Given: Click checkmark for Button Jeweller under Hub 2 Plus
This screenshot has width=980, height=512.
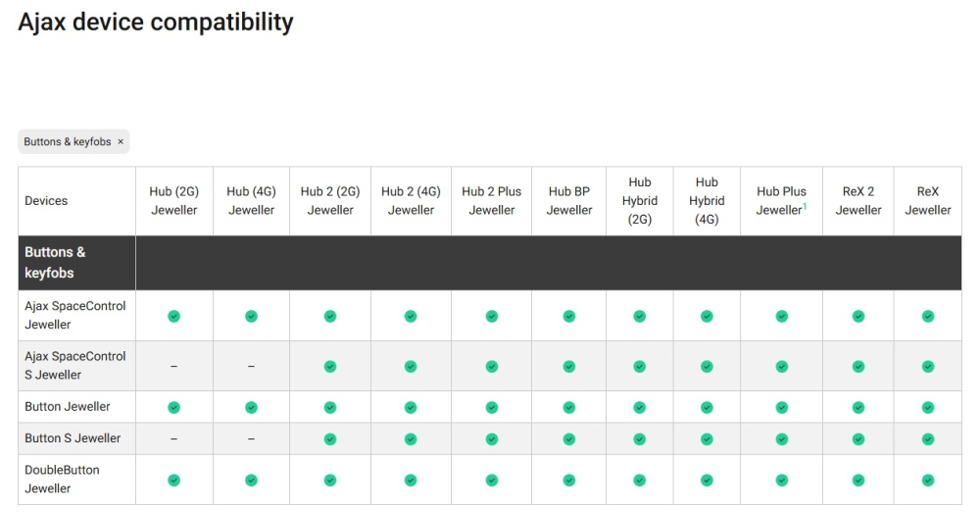Looking at the screenshot, I should pos(492,407).
